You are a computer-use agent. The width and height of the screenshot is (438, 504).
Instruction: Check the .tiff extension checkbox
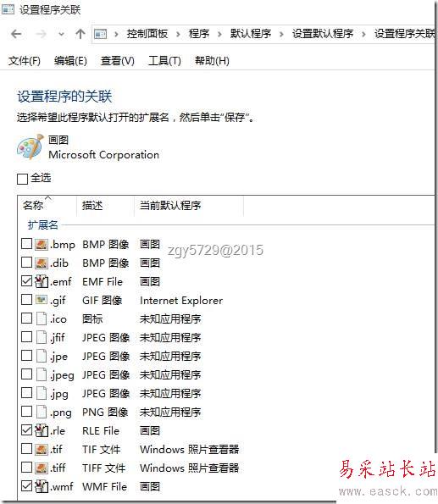point(26,468)
